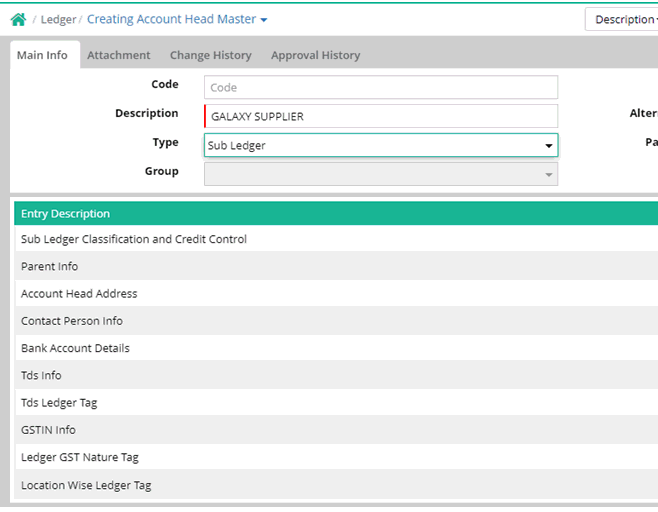Screen dimensions: 658x512
Task: Switch to the Attachment tab
Action: tap(118, 55)
